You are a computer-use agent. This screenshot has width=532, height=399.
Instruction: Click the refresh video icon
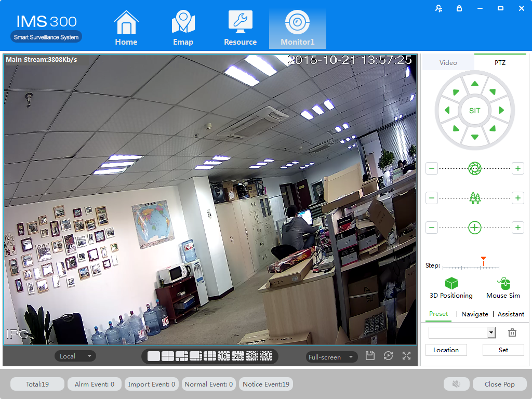(x=388, y=356)
